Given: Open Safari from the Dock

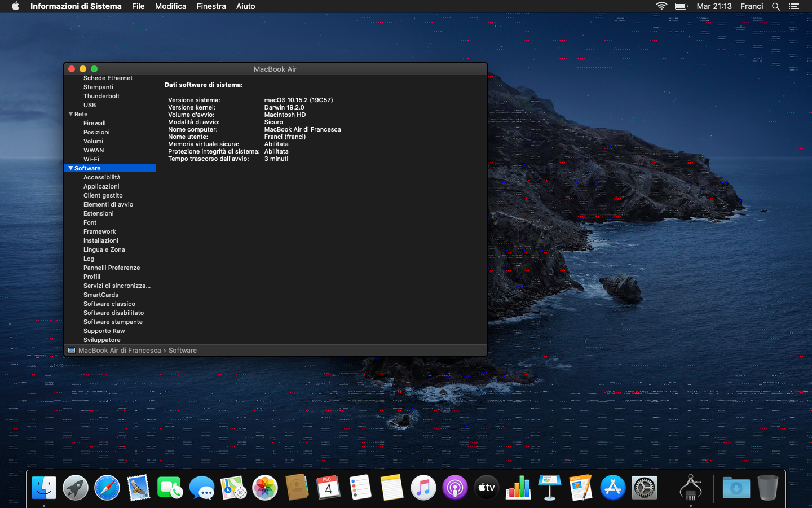Looking at the screenshot, I should 107,488.
